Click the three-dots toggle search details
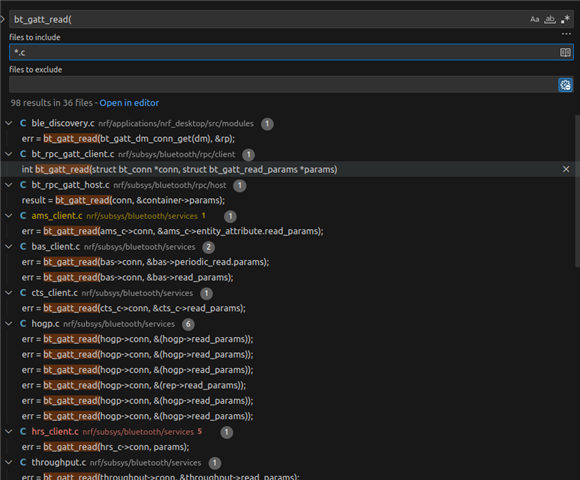The width and height of the screenshot is (580, 480). click(x=566, y=34)
